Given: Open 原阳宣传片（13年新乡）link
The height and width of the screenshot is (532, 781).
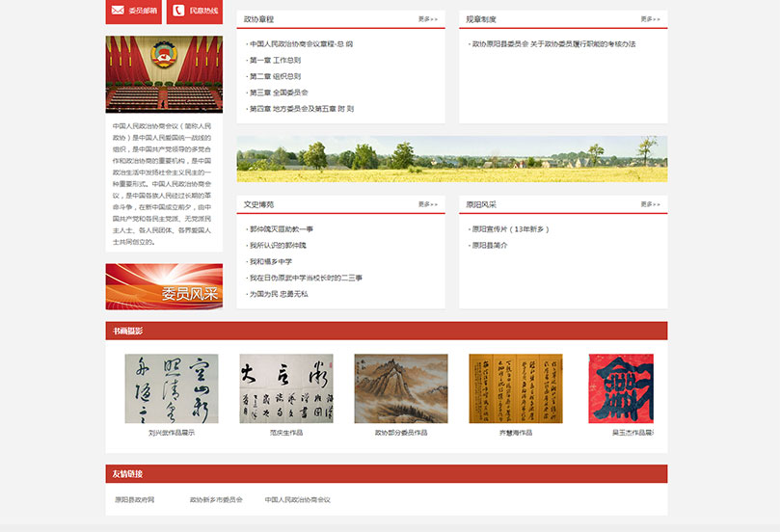Looking at the screenshot, I should (510, 229).
